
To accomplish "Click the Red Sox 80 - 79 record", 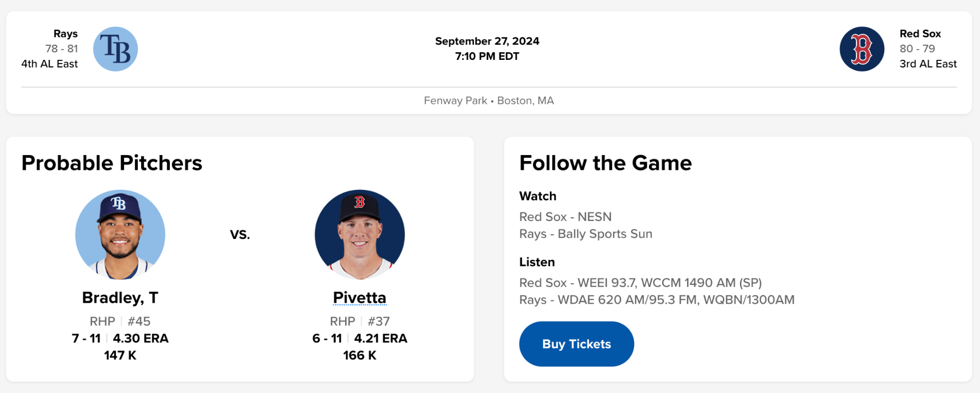I will tap(917, 48).
